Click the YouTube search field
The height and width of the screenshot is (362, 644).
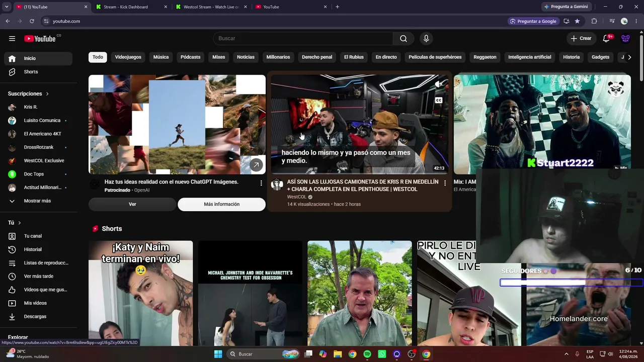[303, 39]
